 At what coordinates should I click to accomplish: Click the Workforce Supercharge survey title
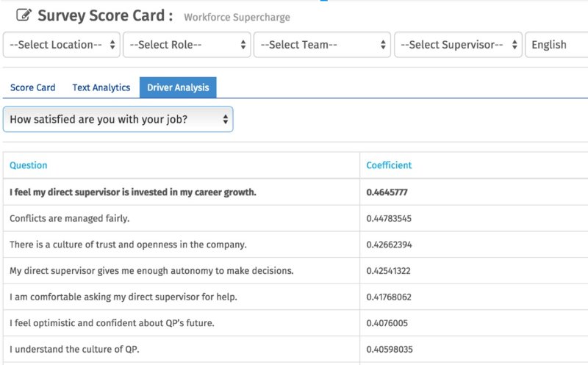[237, 17]
